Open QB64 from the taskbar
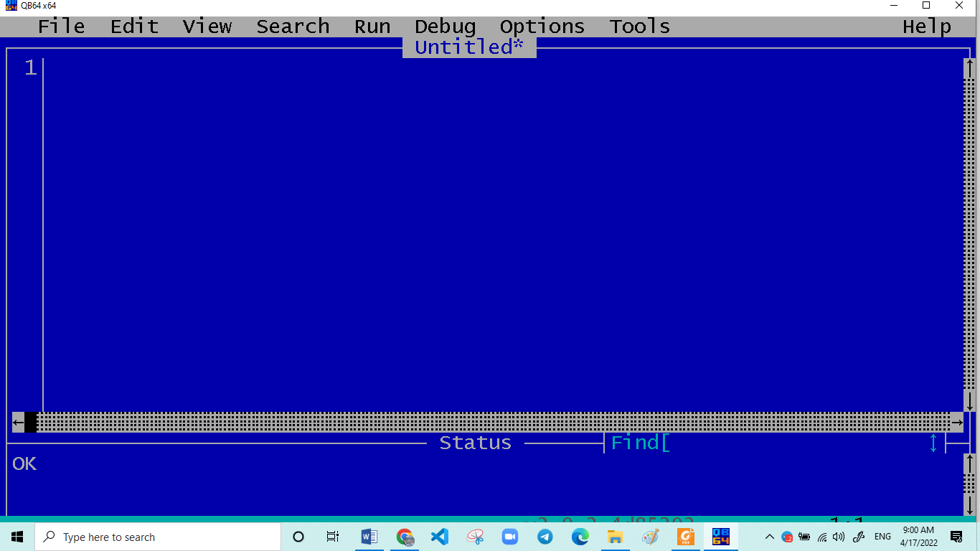The height and width of the screenshot is (551, 980). (720, 536)
